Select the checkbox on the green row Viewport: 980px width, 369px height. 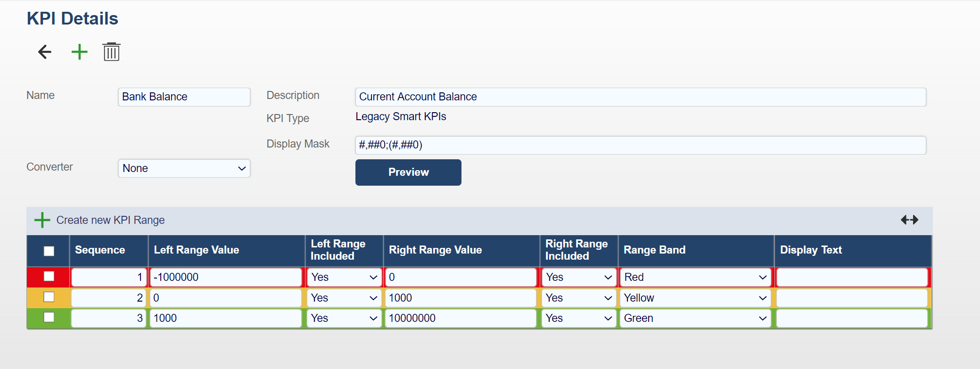49,318
